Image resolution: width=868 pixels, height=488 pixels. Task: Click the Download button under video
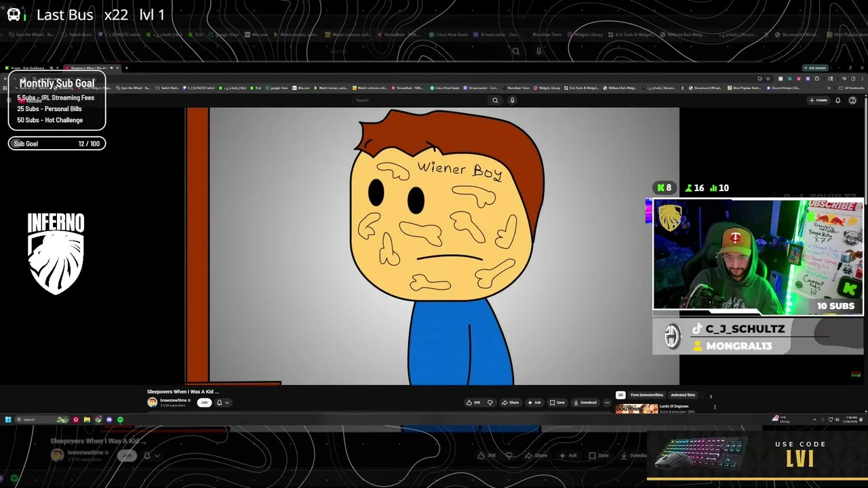[x=585, y=403]
